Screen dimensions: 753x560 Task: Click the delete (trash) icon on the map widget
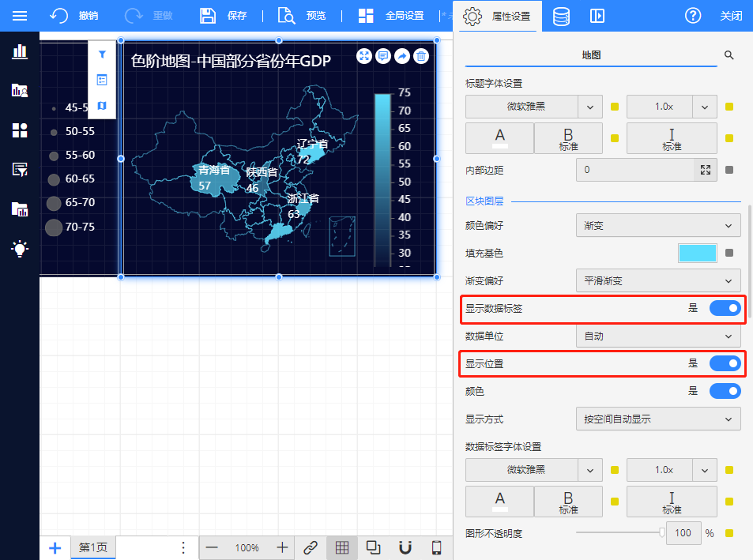[422, 56]
